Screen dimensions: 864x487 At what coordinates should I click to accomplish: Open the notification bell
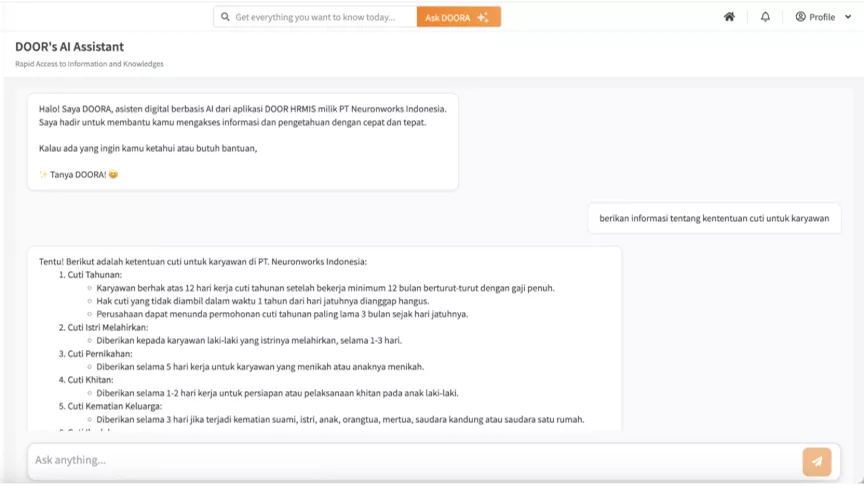click(x=765, y=17)
